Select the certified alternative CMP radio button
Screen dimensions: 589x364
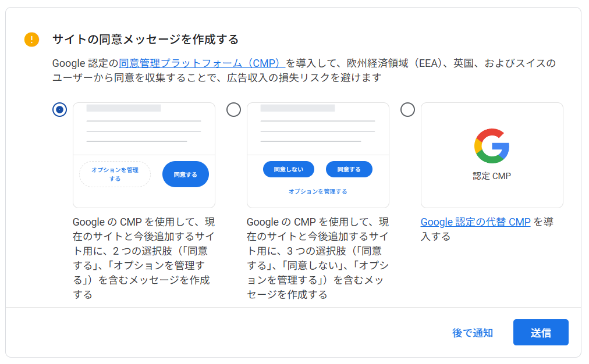coord(407,109)
